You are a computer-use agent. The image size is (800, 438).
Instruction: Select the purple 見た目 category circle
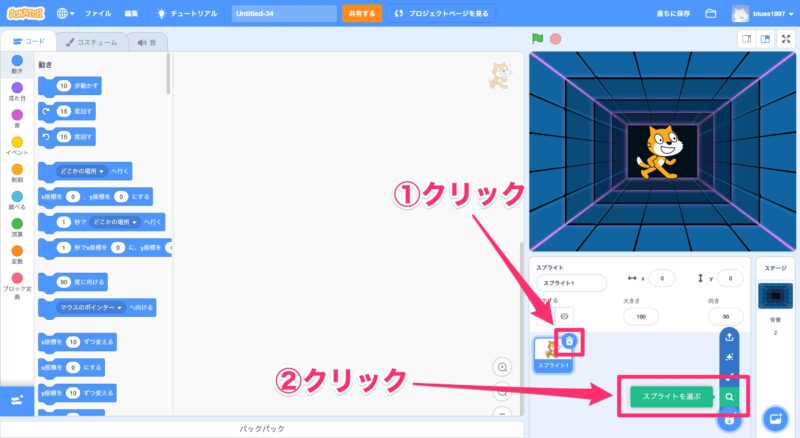[17, 89]
